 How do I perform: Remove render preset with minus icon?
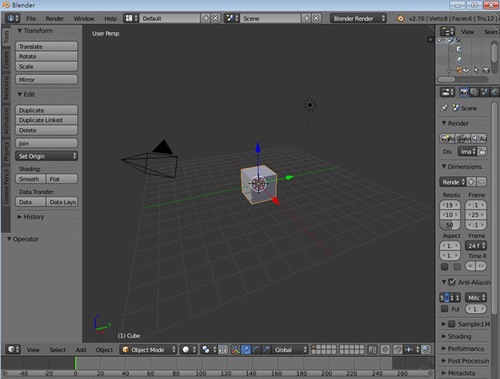point(481,182)
